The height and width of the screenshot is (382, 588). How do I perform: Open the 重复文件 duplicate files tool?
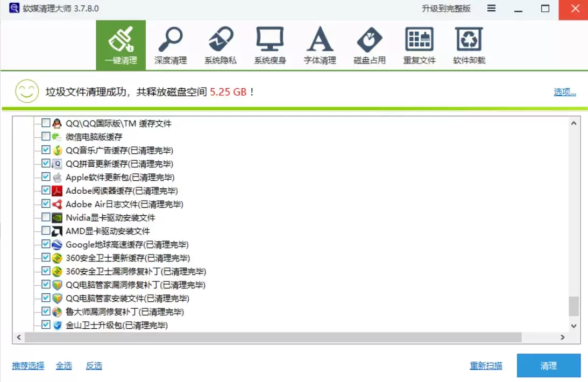coord(419,45)
